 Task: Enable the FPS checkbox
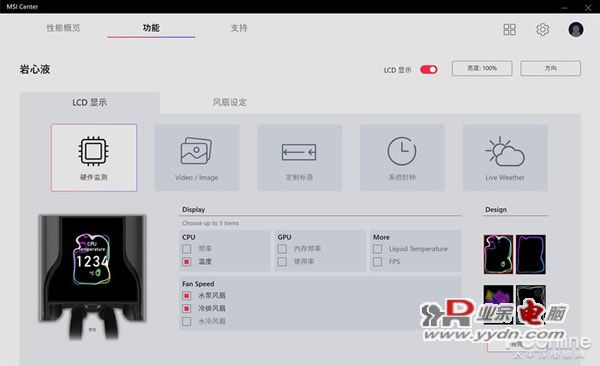tap(377, 262)
